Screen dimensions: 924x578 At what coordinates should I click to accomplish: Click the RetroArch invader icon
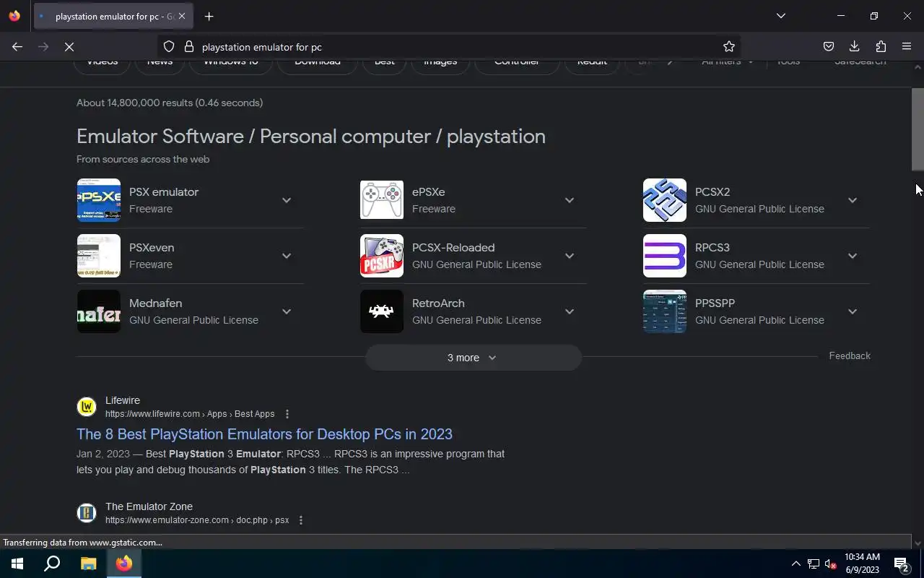coord(382,311)
